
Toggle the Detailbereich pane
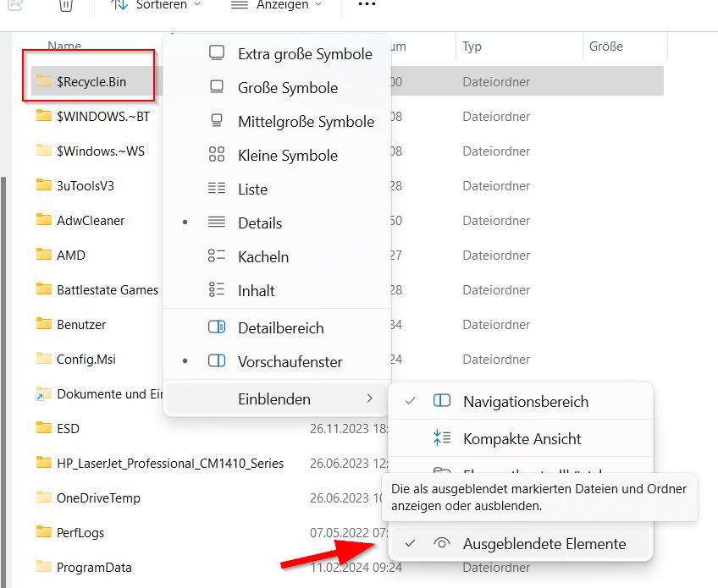click(x=277, y=328)
